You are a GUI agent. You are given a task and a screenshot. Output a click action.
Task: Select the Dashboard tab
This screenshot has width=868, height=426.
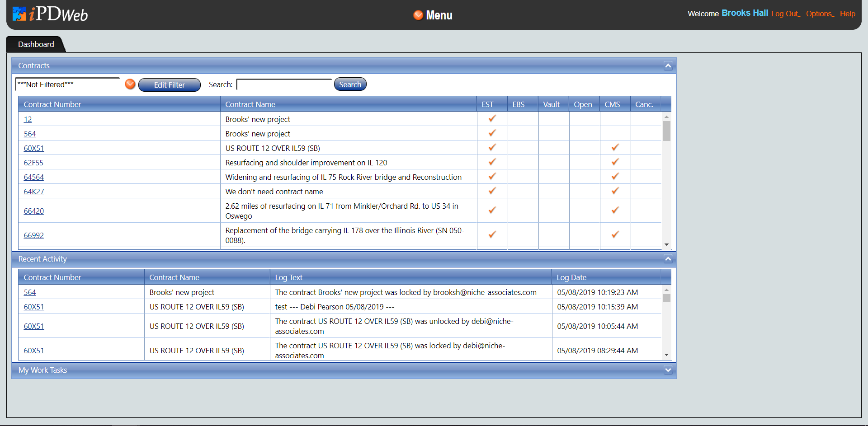[x=36, y=44]
